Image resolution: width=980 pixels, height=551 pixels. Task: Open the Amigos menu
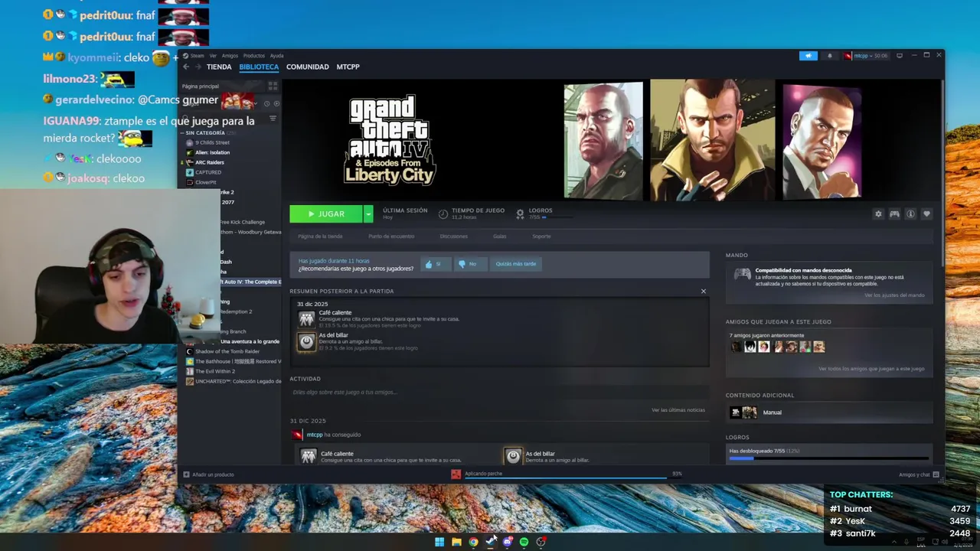(230, 55)
